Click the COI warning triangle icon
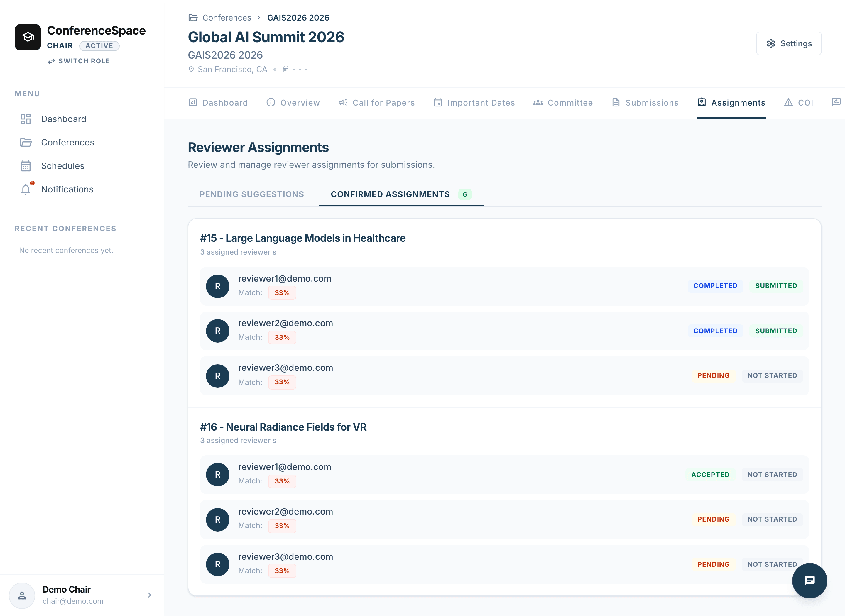This screenshot has width=845, height=616. (788, 103)
